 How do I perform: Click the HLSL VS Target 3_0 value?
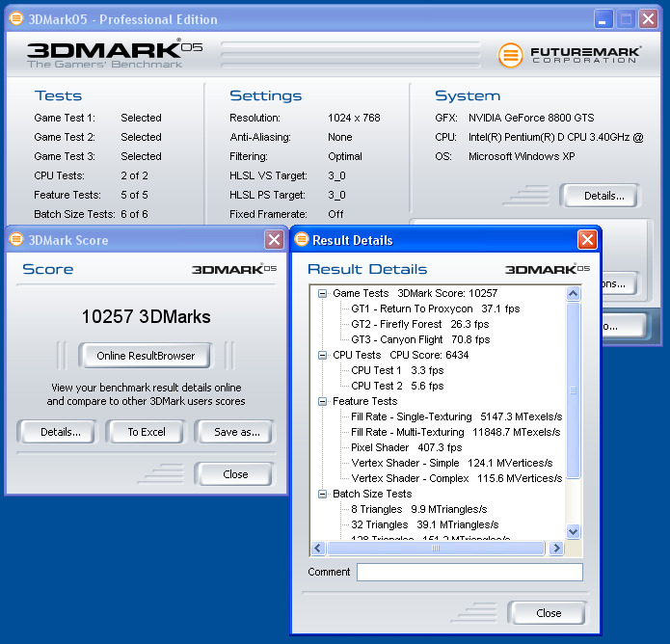(336, 175)
